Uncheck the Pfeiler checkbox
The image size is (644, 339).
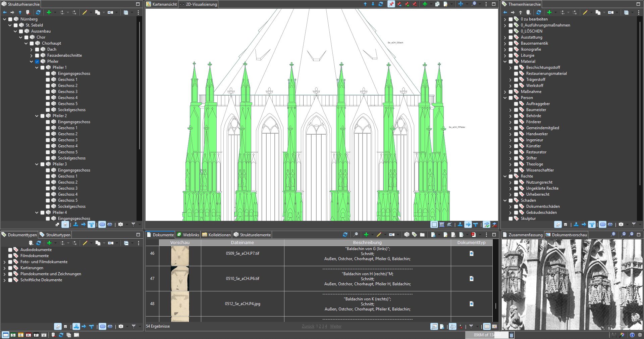[x=37, y=61]
